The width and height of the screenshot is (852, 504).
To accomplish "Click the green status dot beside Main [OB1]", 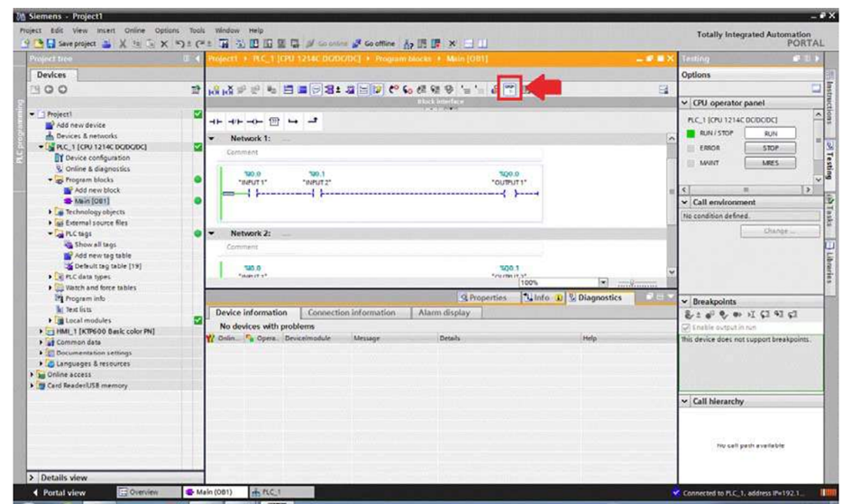I will pos(197,201).
